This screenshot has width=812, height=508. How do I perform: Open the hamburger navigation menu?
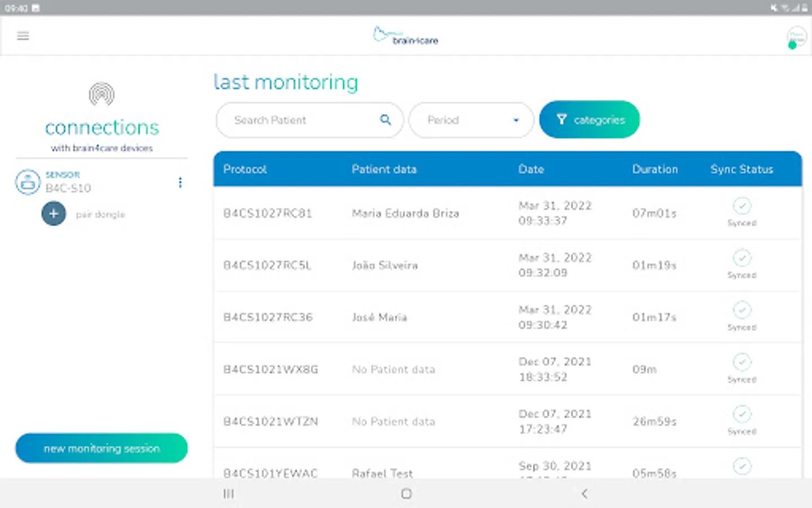(23, 36)
